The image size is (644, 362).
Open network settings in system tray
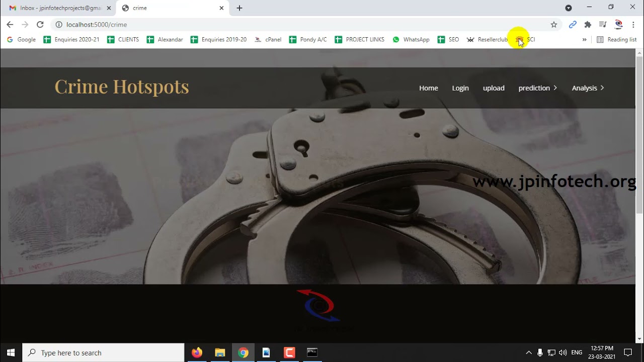point(551,352)
